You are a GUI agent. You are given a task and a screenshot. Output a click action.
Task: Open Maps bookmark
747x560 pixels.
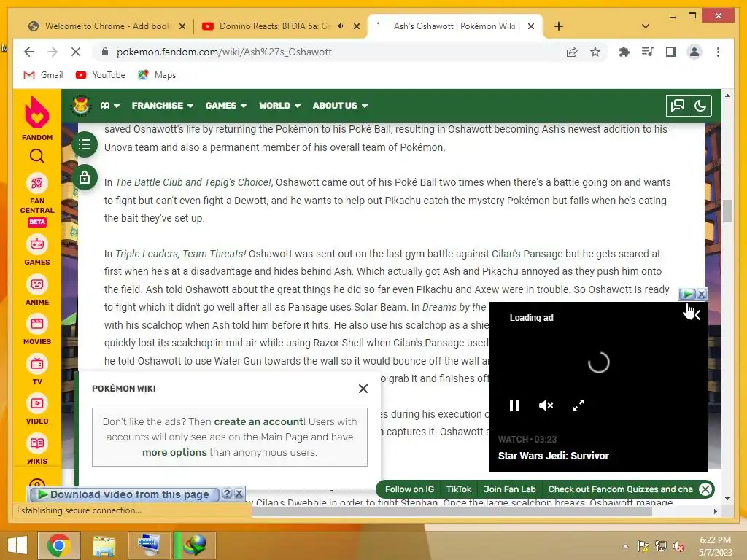pos(158,75)
